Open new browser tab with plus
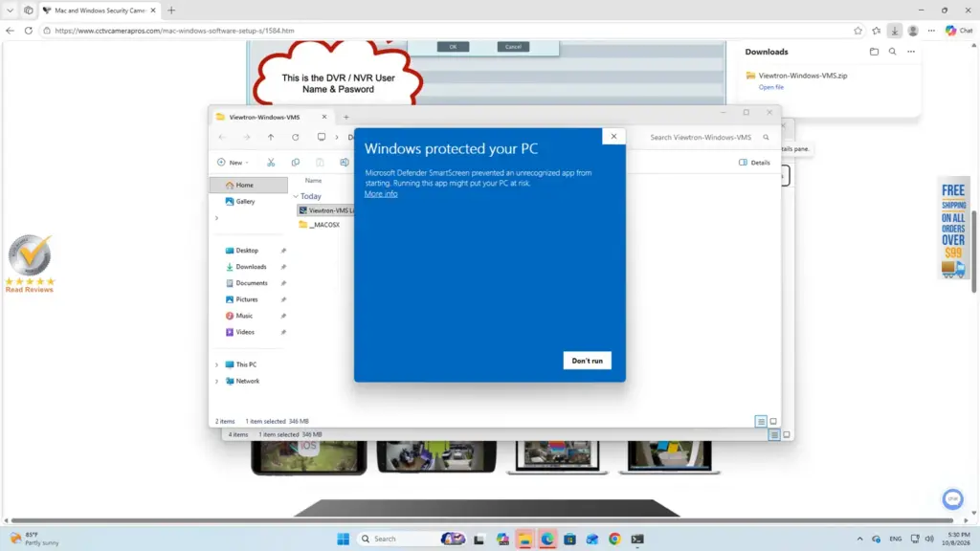This screenshot has width=980, height=551. coord(171,11)
